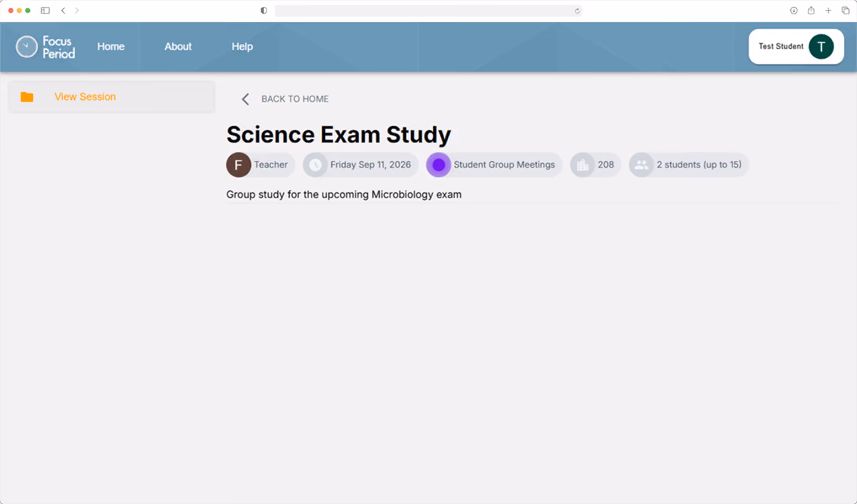Click the purple Student Group Meetings color dot

(439, 165)
